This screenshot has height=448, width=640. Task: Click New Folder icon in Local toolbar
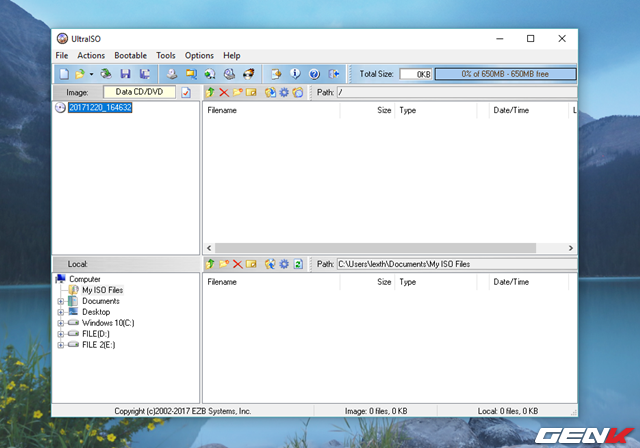point(224,264)
